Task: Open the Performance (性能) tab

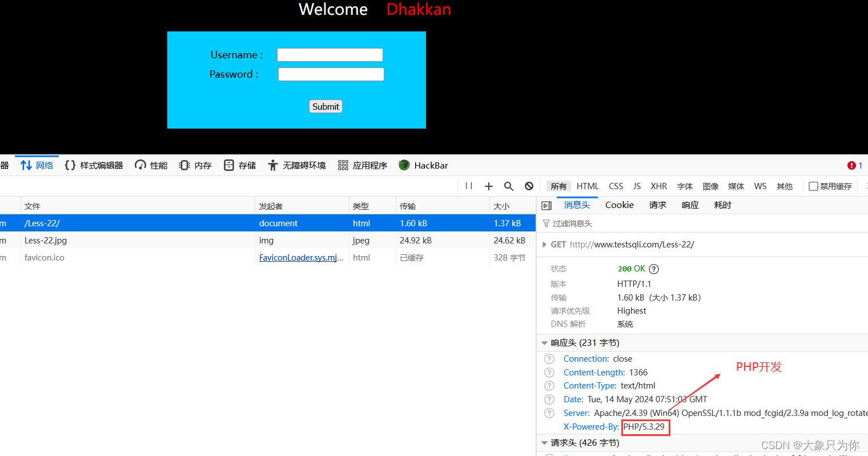Action: pyautogui.click(x=151, y=165)
